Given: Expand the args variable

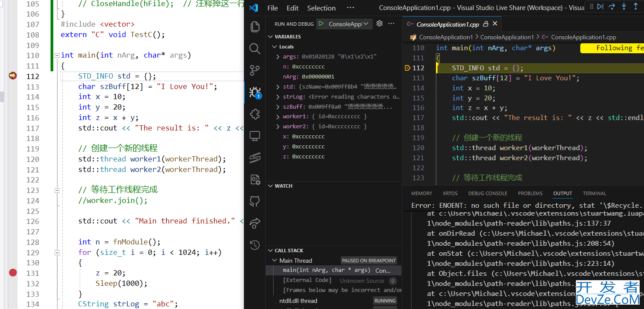Looking at the screenshot, I should (278, 57).
